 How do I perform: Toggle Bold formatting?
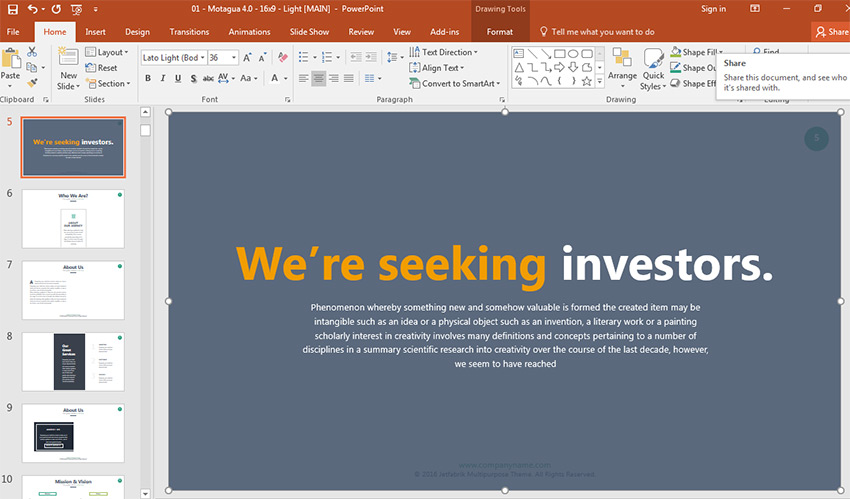coord(147,79)
